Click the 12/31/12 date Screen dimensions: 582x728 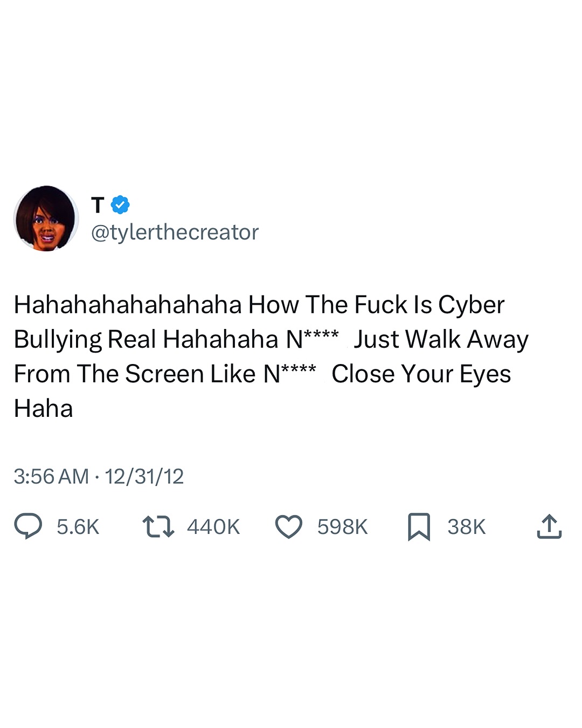point(144,476)
